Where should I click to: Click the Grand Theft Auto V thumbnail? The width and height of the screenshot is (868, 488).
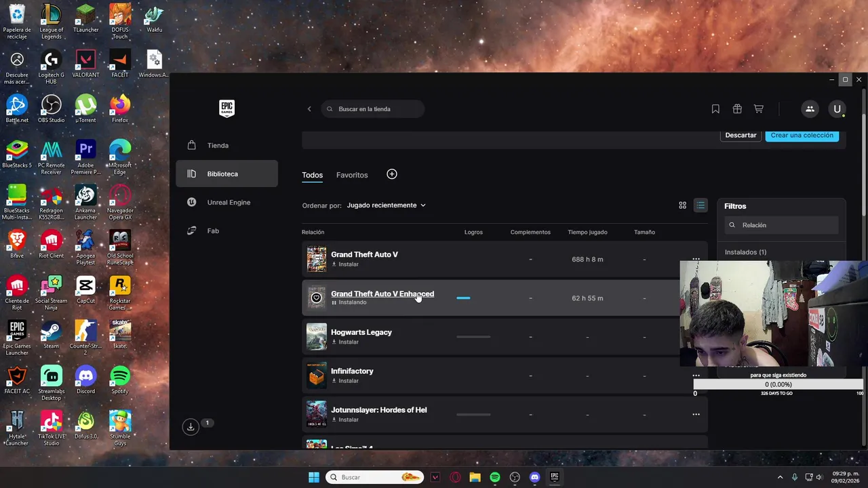tap(317, 259)
